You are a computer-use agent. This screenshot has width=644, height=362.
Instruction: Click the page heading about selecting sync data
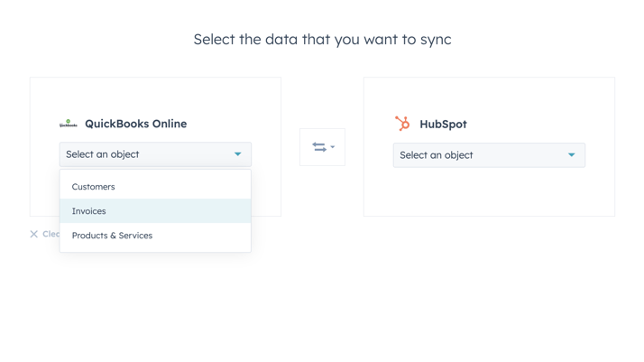point(322,39)
